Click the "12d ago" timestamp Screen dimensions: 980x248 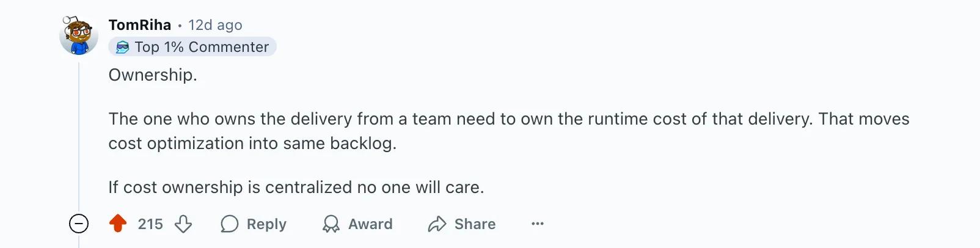coord(215,25)
